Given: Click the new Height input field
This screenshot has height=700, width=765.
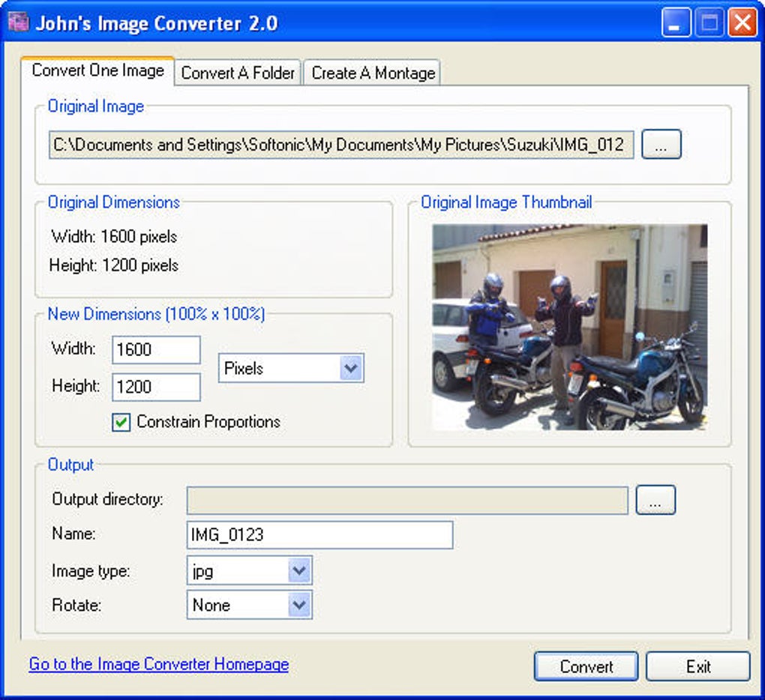Looking at the screenshot, I should [156, 387].
